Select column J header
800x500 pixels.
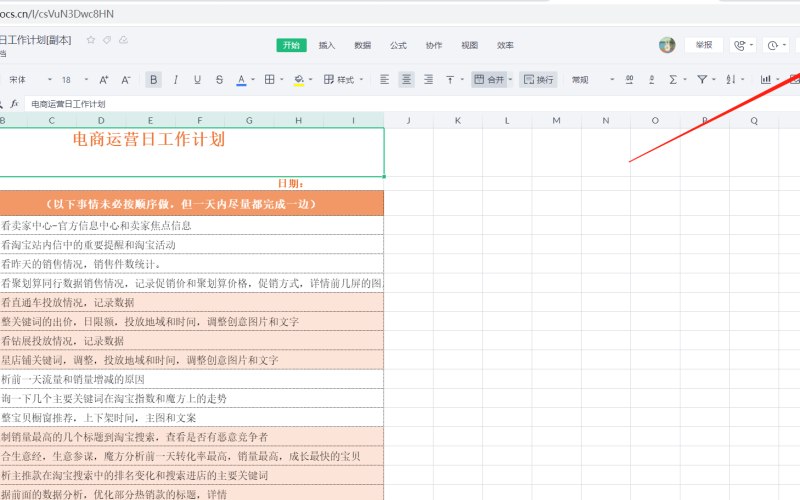click(x=409, y=120)
